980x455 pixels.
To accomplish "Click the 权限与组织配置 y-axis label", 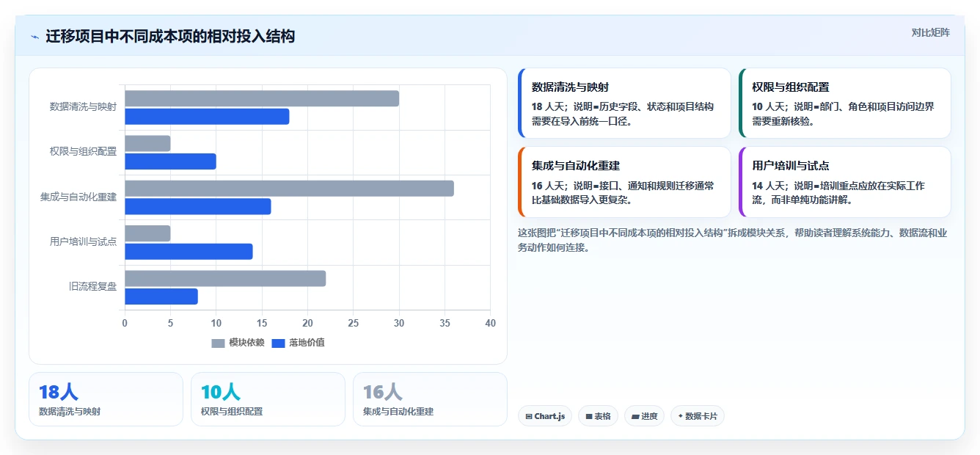I will click(x=83, y=151).
